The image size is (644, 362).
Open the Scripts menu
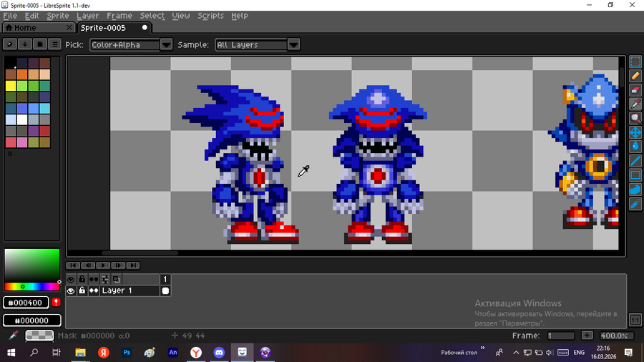click(210, 16)
